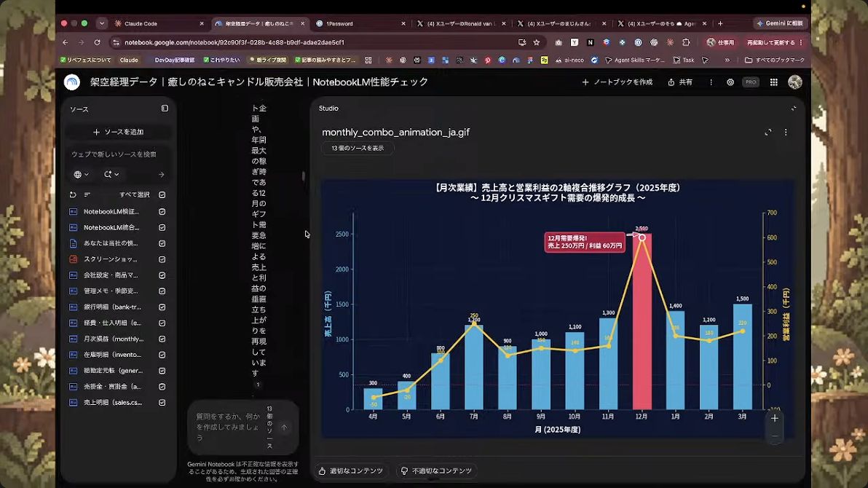Screen dimensions: 868x488
Task: Open the notebook three-dot menu in header
Action: pyautogui.click(x=711, y=82)
